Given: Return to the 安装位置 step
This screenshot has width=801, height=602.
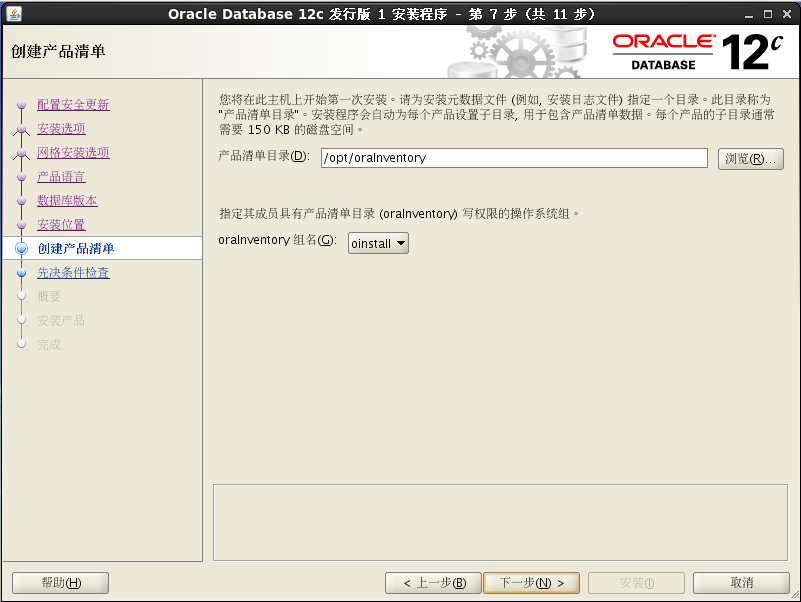Looking at the screenshot, I should tap(61, 225).
